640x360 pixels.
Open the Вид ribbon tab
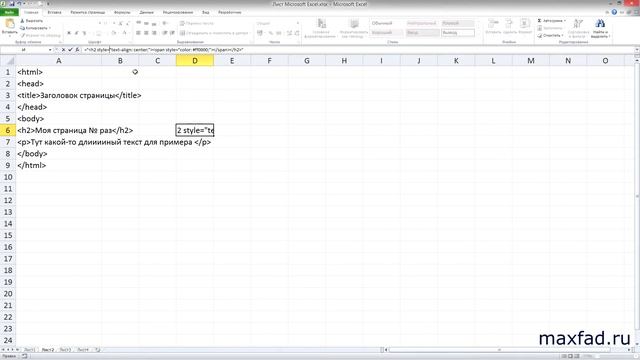205,12
